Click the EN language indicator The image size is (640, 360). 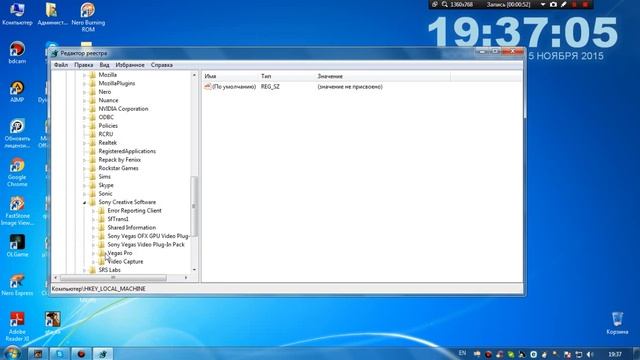462,353
